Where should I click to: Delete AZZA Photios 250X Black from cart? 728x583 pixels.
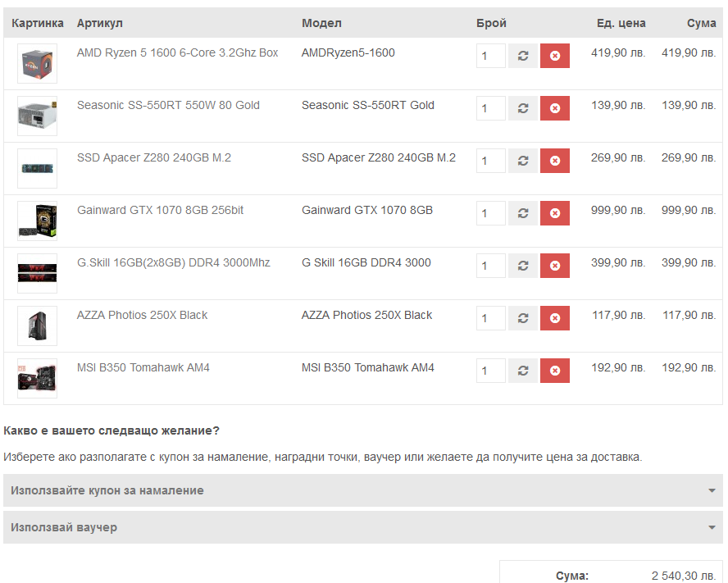[555, 318]
